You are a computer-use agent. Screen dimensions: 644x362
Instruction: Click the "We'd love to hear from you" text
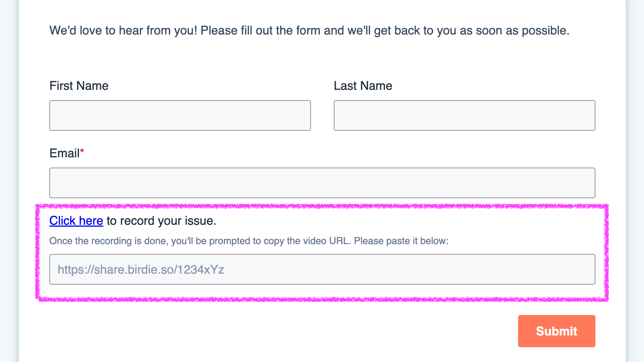point(309,30)
